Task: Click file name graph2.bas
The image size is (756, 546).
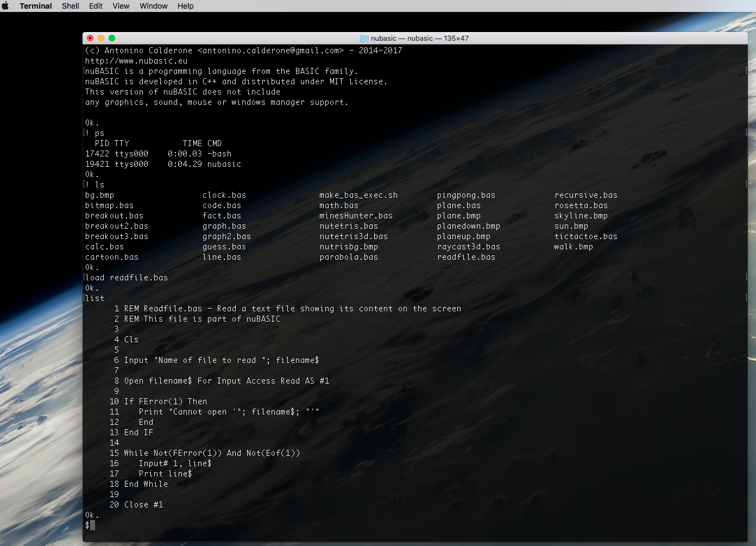Action: [227, 236]
